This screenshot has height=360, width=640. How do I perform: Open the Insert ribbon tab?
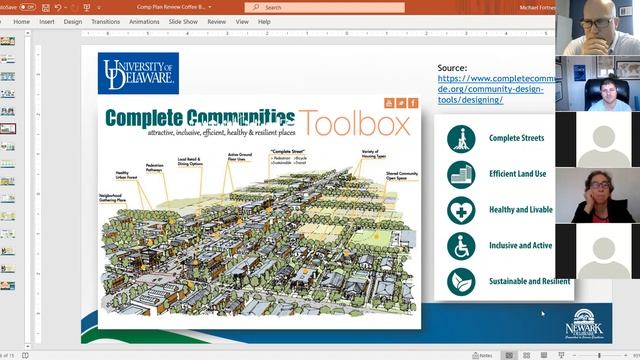[47, 22]
